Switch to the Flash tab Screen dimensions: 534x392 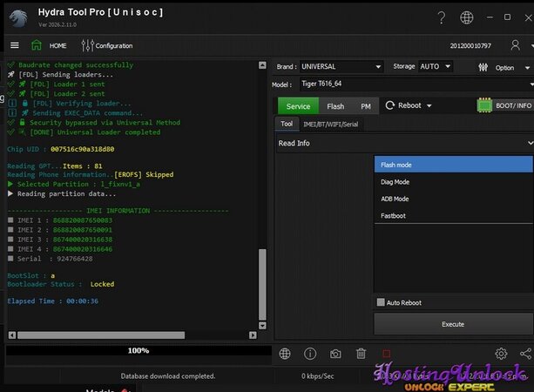click(x=335, y=106)
